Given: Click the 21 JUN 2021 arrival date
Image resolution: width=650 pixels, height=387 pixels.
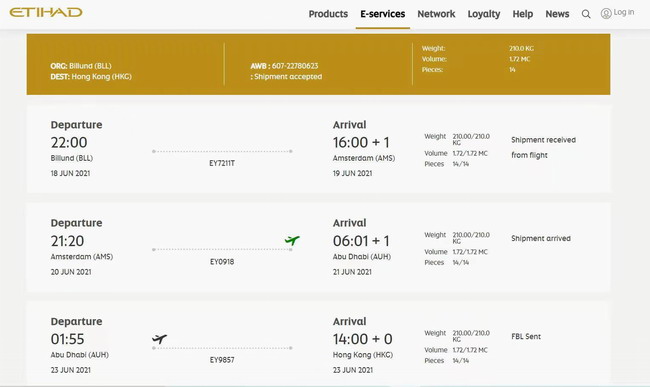Looking at the screenshot, I should click(352, 272).
